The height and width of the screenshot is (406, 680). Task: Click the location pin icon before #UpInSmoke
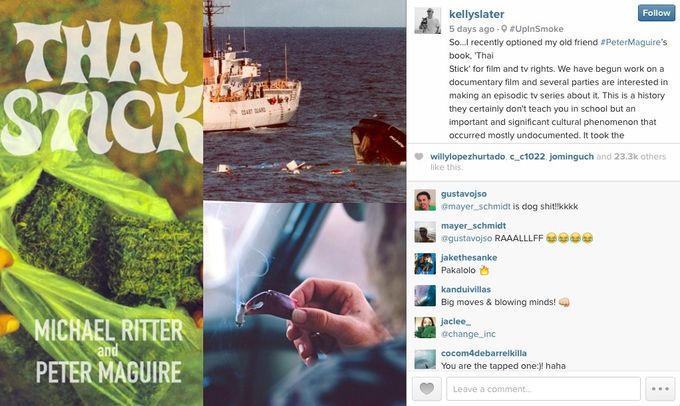pos(502,28)
